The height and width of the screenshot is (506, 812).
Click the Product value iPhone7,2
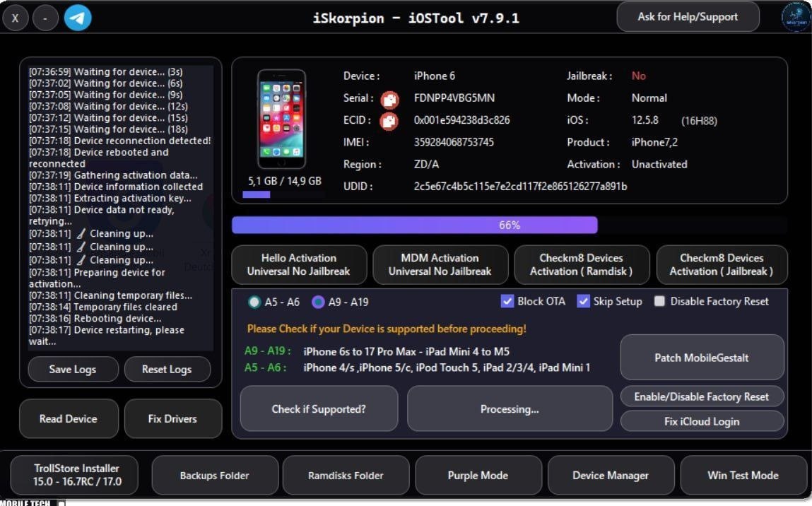tap(654, 143)
